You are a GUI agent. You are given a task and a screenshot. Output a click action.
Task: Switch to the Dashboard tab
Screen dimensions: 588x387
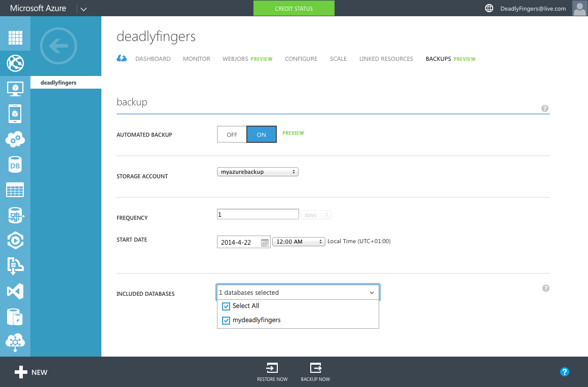coord(153,59)
